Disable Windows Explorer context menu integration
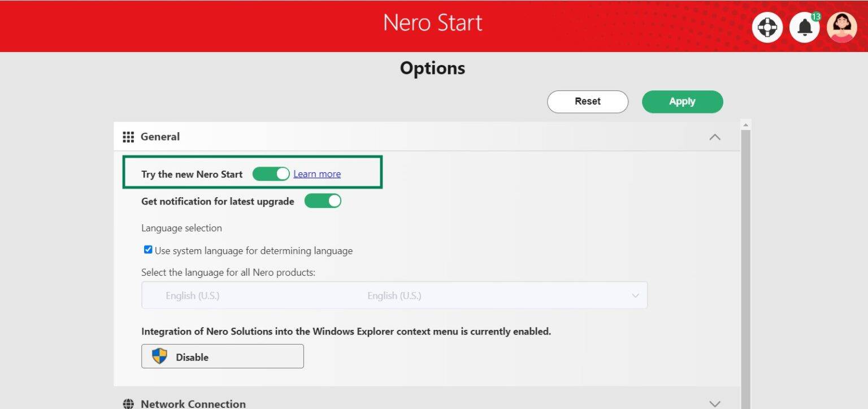This screenshot has width=868, height=409. (x=222, y=356)
